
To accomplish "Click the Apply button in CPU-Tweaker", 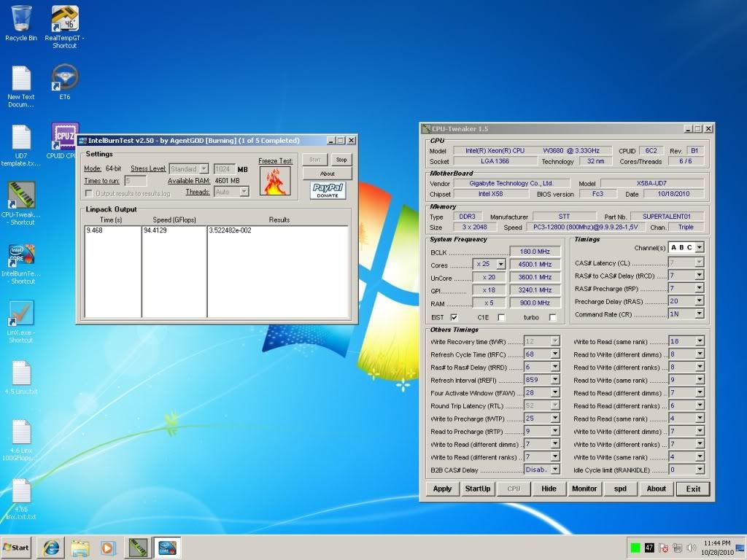I will [x=442, y=489].
